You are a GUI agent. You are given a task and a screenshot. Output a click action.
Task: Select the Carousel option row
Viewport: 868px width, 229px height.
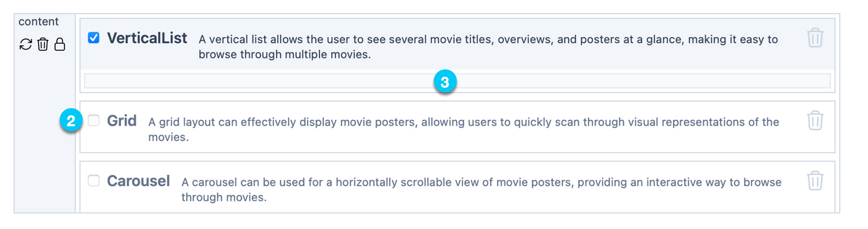click(x=457, y=187)
